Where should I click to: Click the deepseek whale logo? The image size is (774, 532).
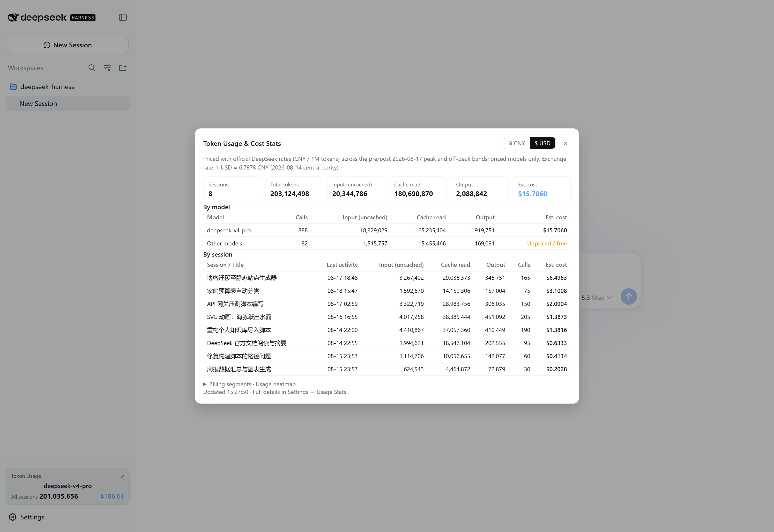coord(13,17)
